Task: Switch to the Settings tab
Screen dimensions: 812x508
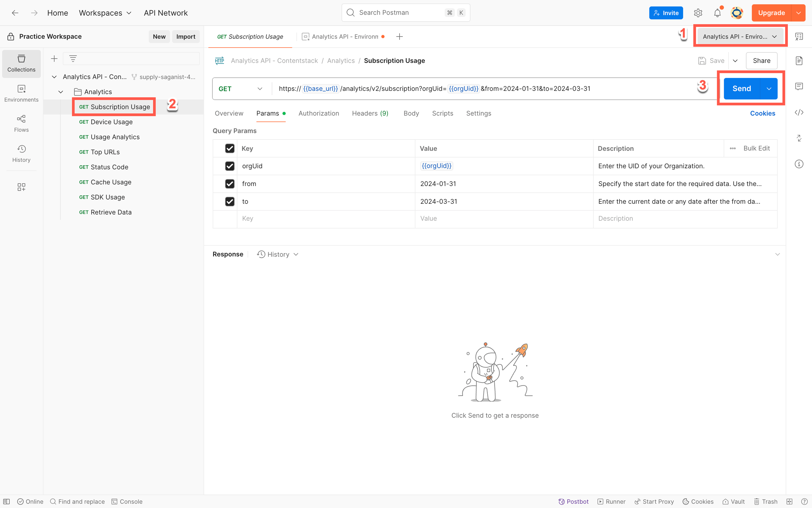Action: [x=479, y=113]
